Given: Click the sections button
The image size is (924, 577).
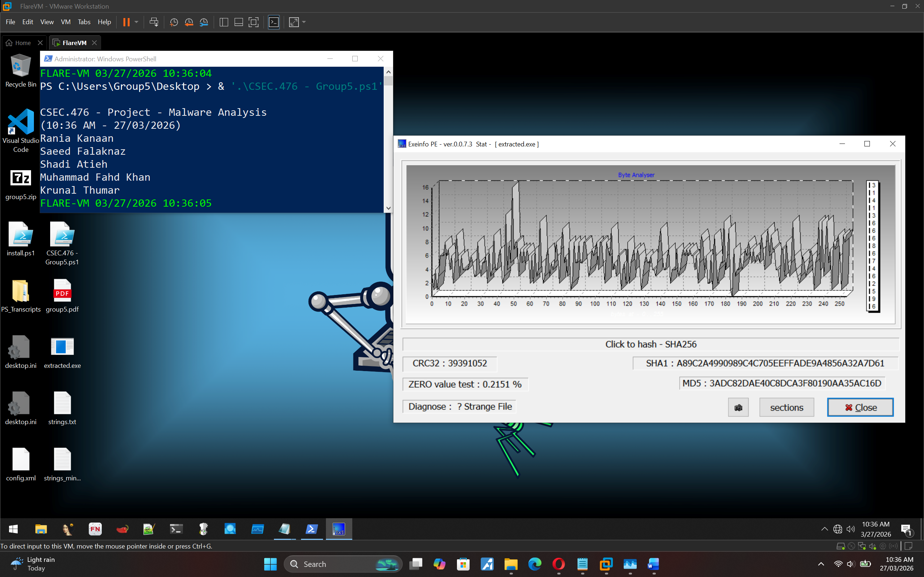Looking at the screenshot, I should (x=786, y=408).
